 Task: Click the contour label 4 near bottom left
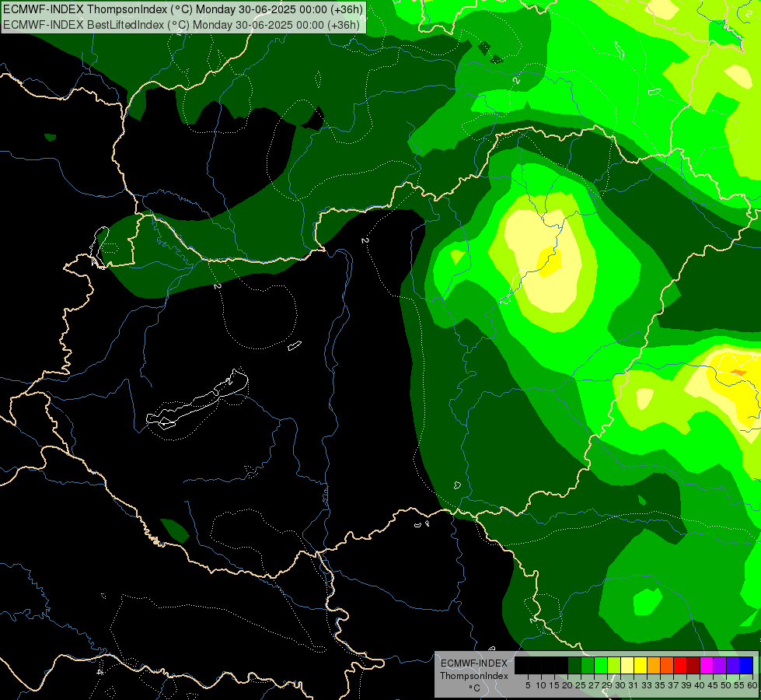pos(100,672)
